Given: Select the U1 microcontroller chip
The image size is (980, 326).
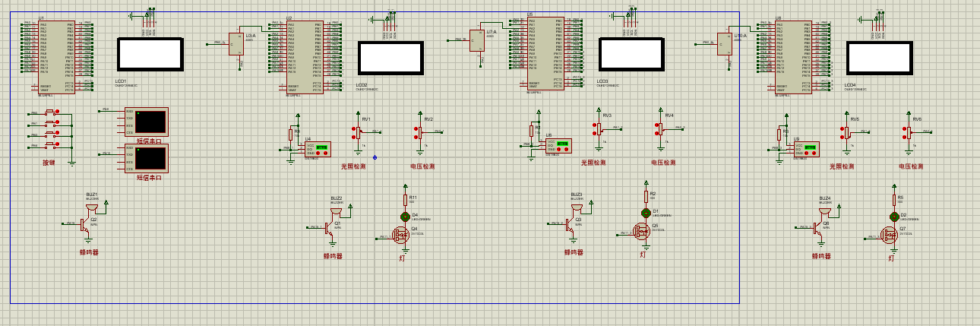Looking at the screenshot, I should tap(57, 56).
